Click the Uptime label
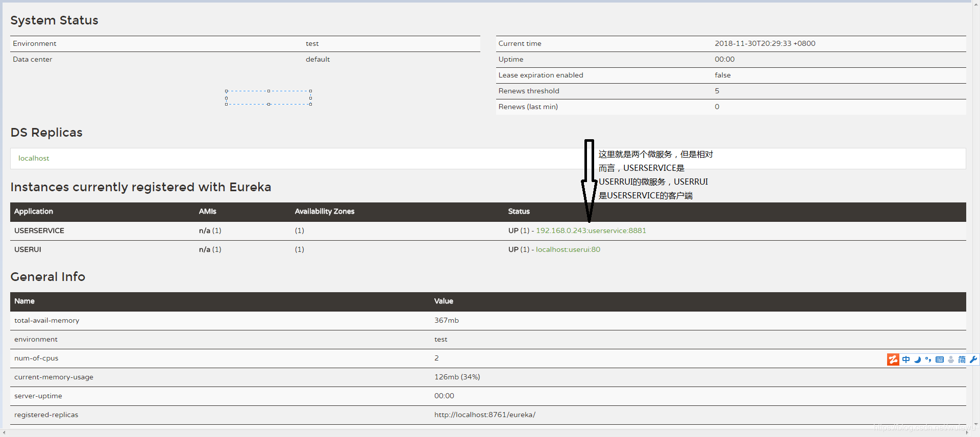Viewport: 980px width, 437px height. (511, 59)
